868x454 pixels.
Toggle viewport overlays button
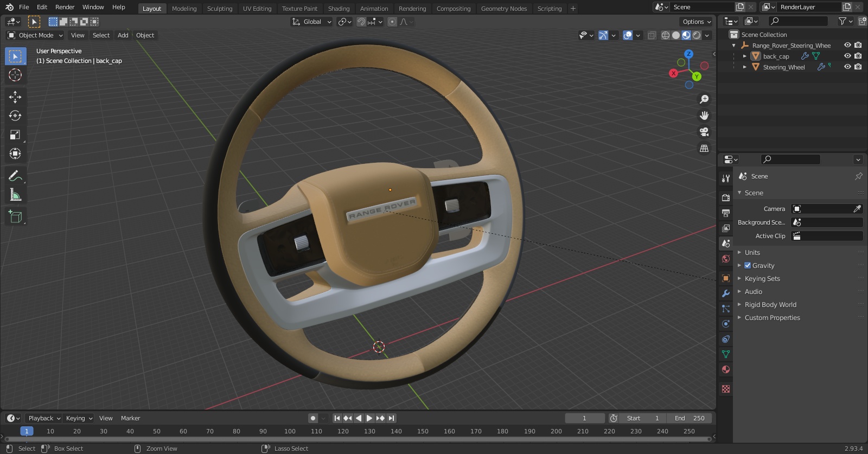click(x=628, y=35)
